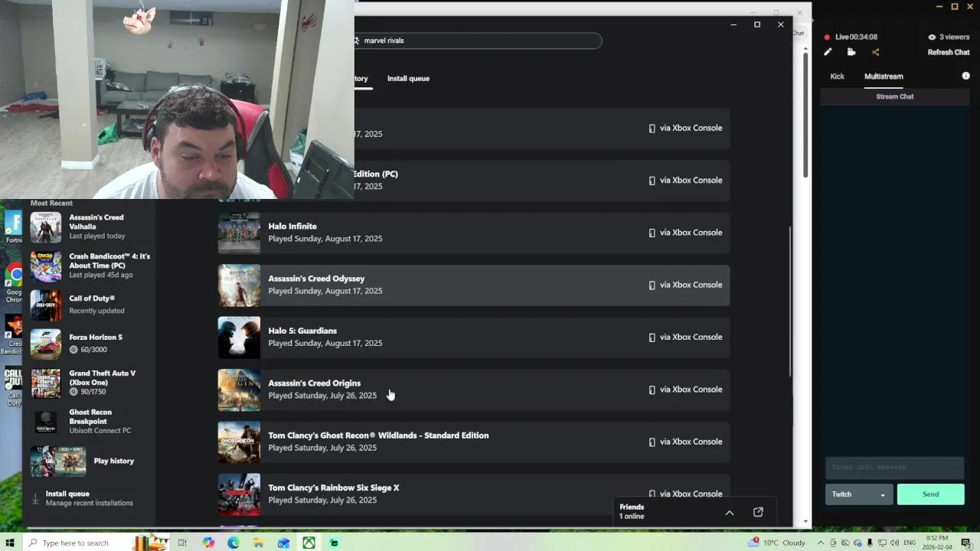Click the Halo Infinite cover thumbnail
This screenshot has width=980, height=551.
pyautogui.click(x=239, y=233)
